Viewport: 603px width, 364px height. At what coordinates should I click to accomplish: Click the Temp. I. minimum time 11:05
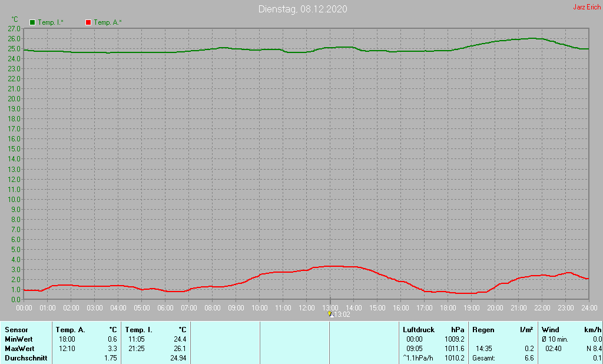(137, 339)
